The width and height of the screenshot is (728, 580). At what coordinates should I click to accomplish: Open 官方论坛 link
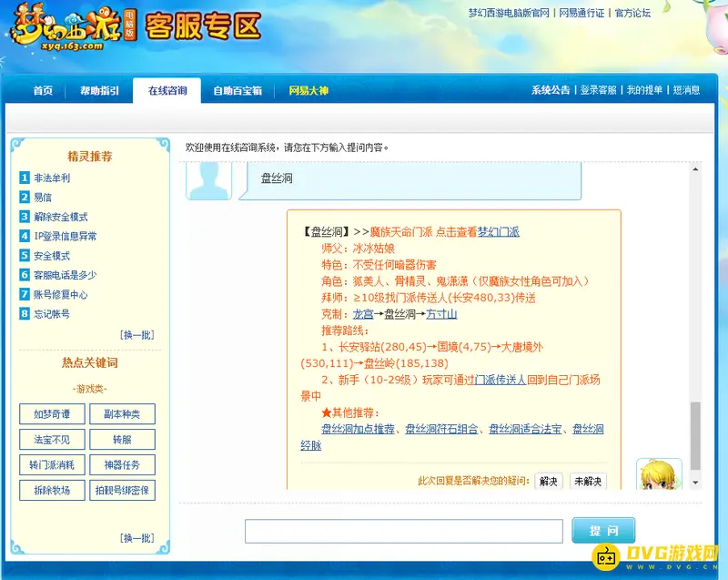click(x=632, y=13)
